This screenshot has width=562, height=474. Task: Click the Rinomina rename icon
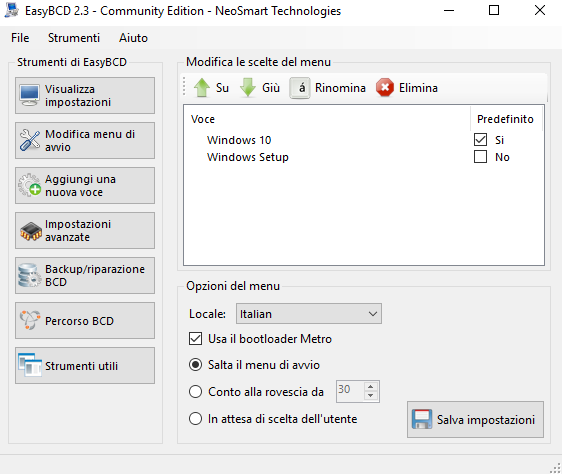click(300, 88)
